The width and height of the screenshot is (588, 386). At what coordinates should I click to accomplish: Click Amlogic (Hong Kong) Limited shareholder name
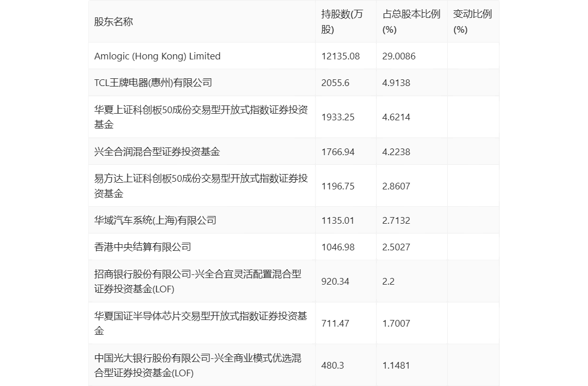click(x=157, y=56)
